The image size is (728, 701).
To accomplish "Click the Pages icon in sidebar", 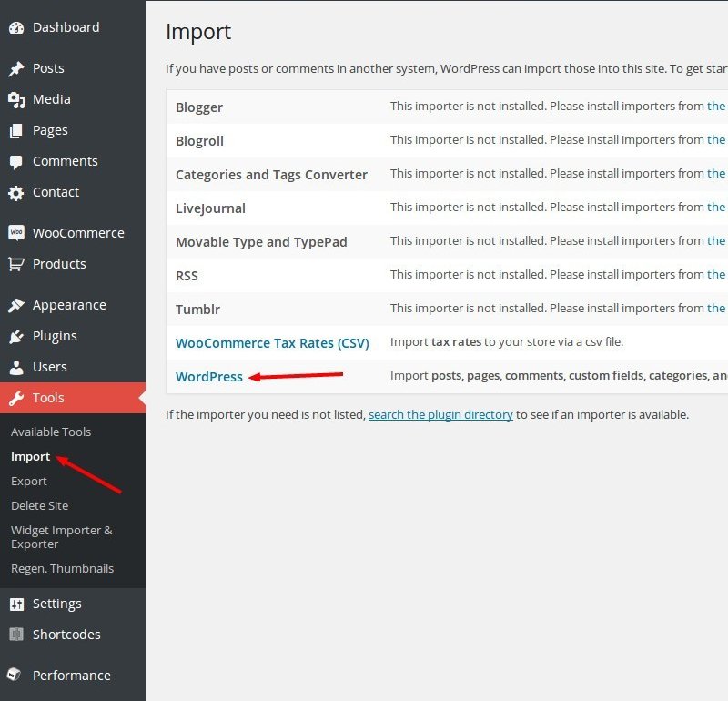I will (x=16, y=131).
